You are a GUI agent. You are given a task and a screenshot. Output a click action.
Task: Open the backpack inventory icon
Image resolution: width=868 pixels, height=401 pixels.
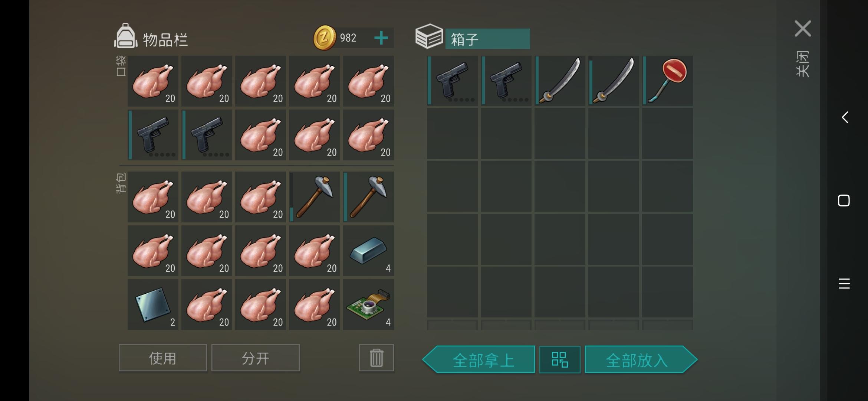pos(125,36)
